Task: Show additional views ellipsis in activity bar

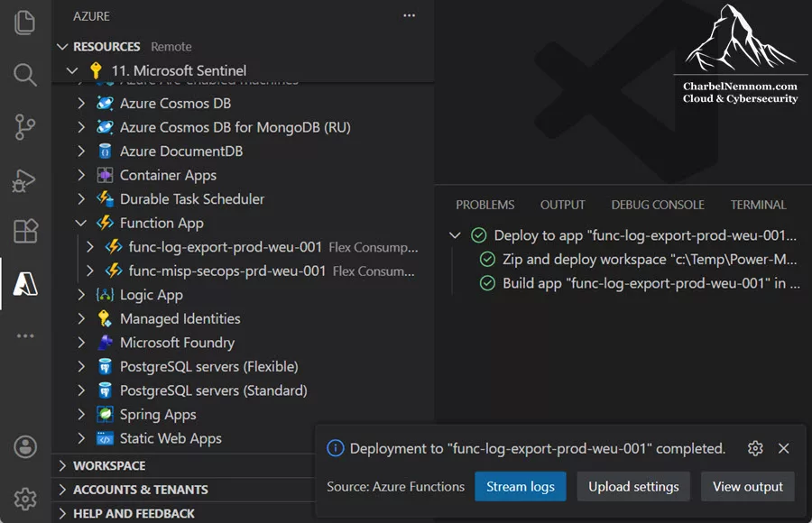Action: pyautogui.click(x=25, y=336)
